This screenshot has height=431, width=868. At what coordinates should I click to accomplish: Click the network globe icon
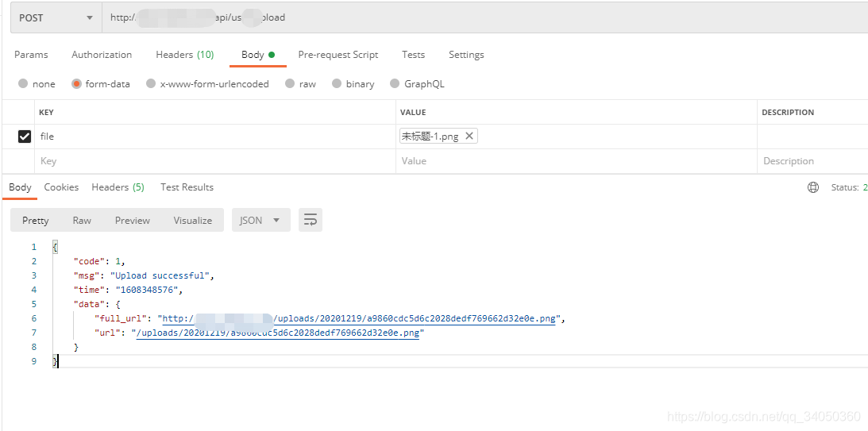(813, 187)
